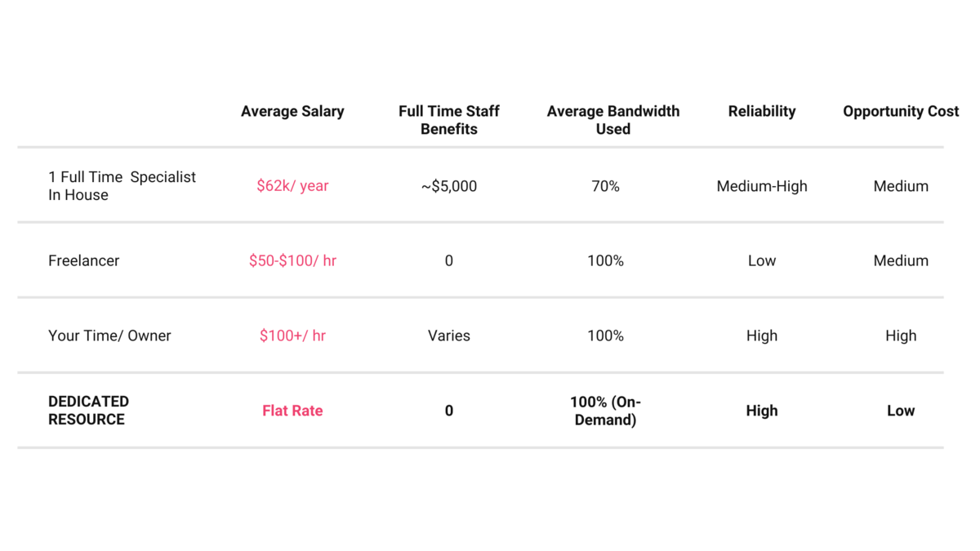Select the Opportunity Cost column header
This screenshot has height=551, width=980.
coord(900,112)
